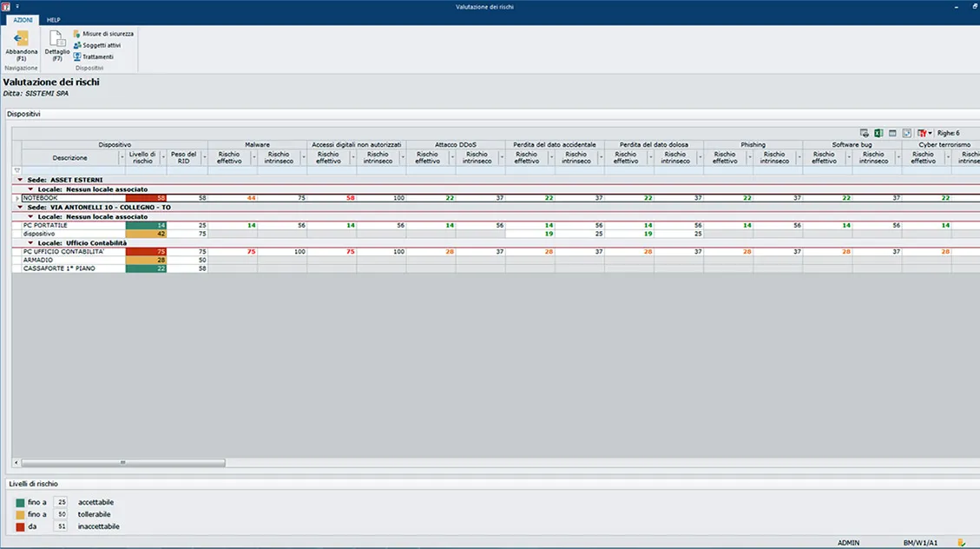
Task: Click the horizontal scrollbar under the grid
Action: click(x=122, y=463)
